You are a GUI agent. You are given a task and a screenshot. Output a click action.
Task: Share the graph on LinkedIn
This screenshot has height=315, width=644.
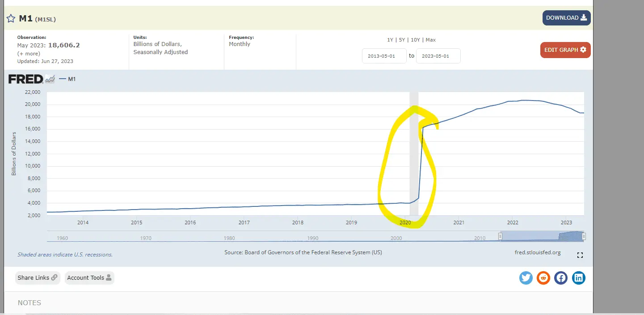point(579,278)
